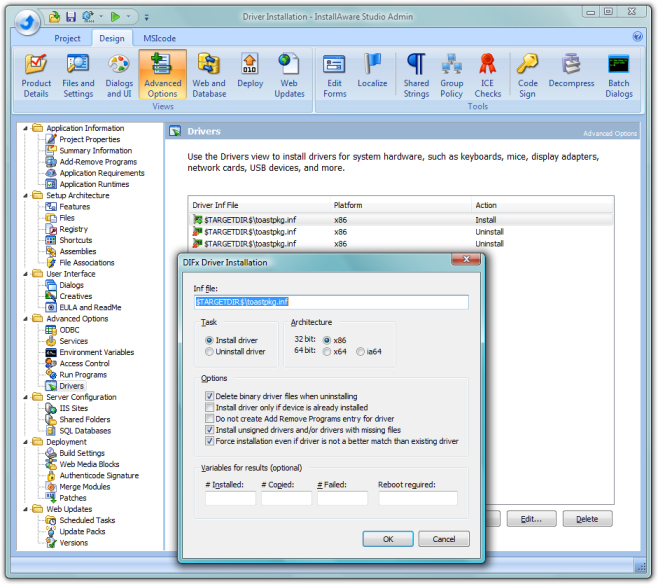Click the Inf file input field
Viewport: 658px width, 584px height.
[x=331, y=302]
